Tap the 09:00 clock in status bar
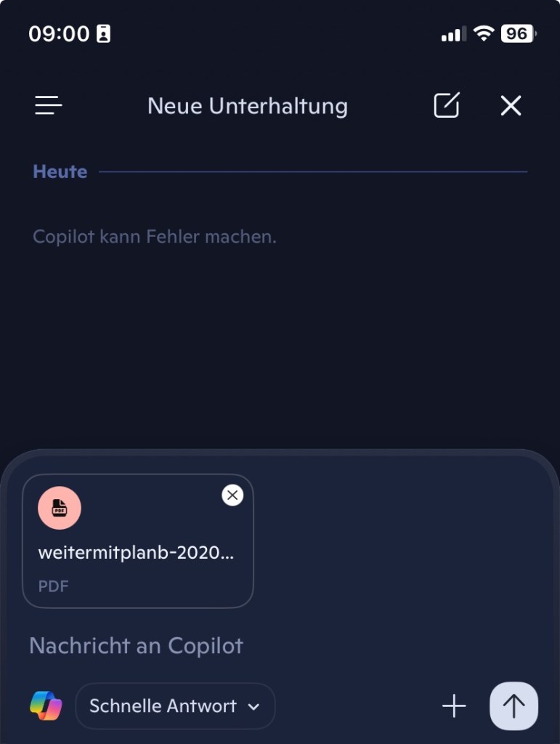Viewport: 560px width, 744px height. coord(59,33)
